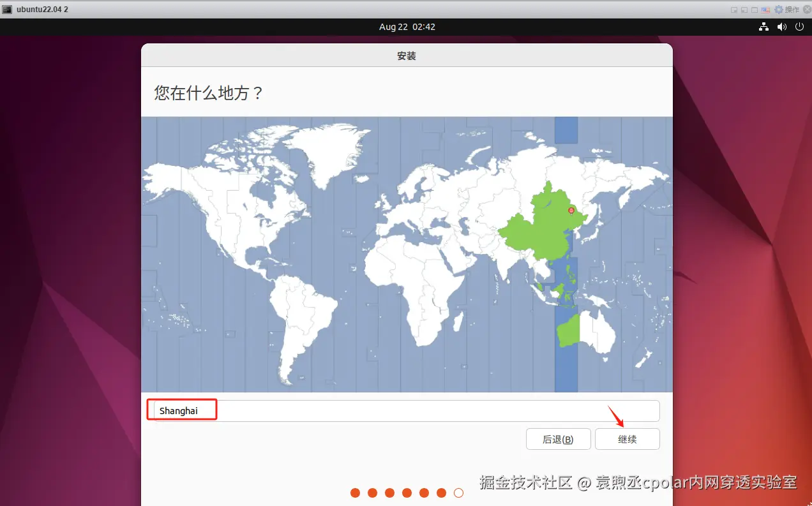The image size is (812, 506).
Task: Close the VM console with the X icon
Action: pyautogui.click(x=807, y=10)
